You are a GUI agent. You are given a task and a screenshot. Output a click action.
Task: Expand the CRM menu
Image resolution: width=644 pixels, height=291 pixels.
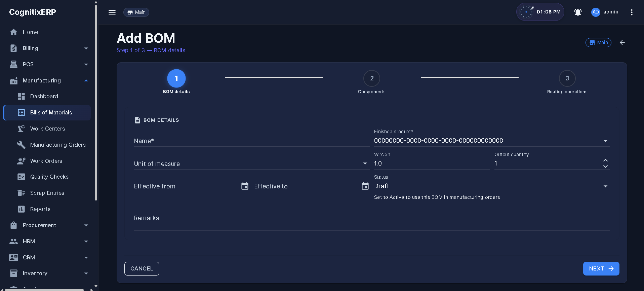point(47,257)
